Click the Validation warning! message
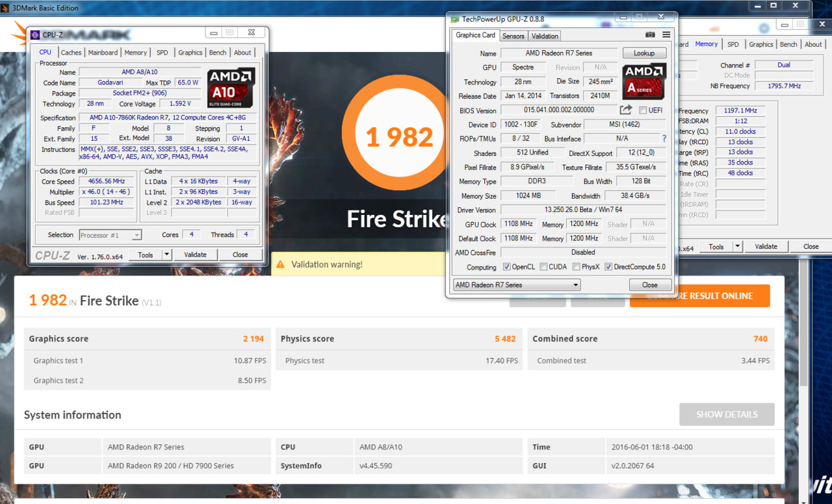 pos(327,264)
